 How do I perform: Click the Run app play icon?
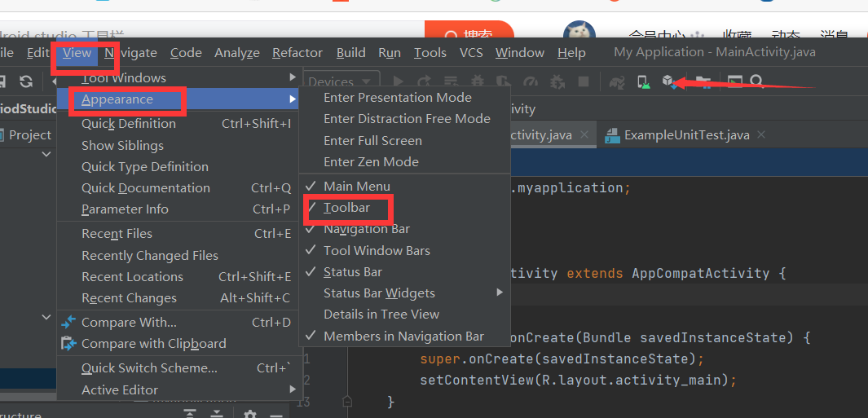pyautogui.click(x=398, y=82)
